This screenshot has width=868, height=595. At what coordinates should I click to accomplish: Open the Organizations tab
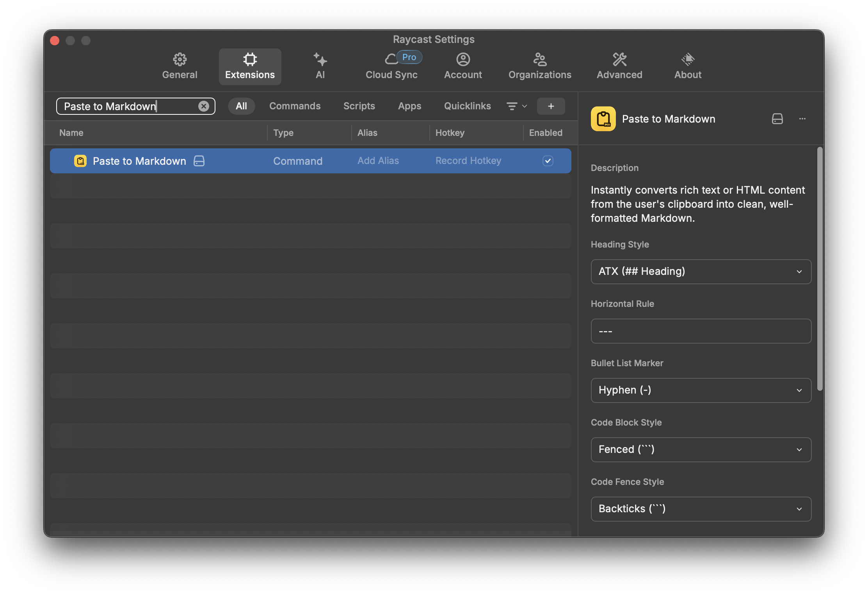click(540, 66)
